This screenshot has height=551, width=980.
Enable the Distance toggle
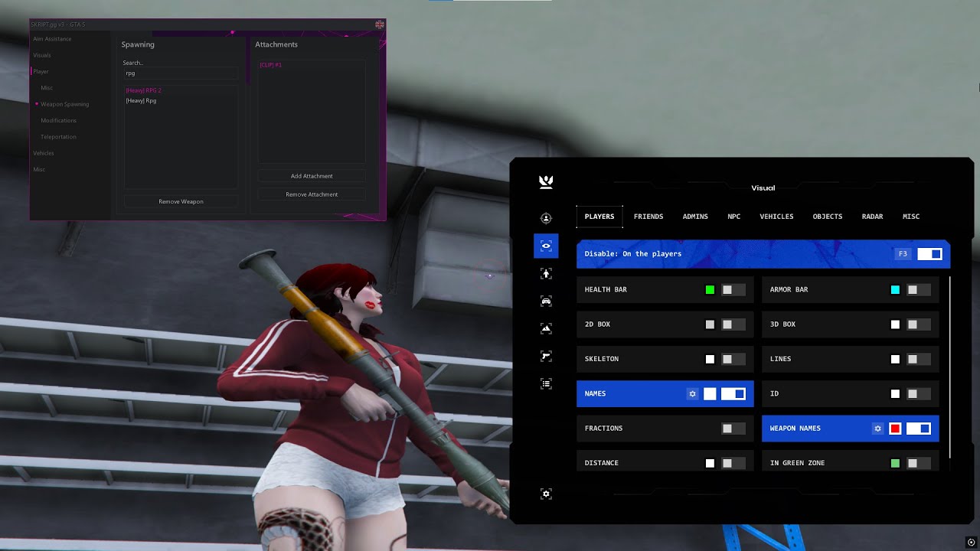733,463
